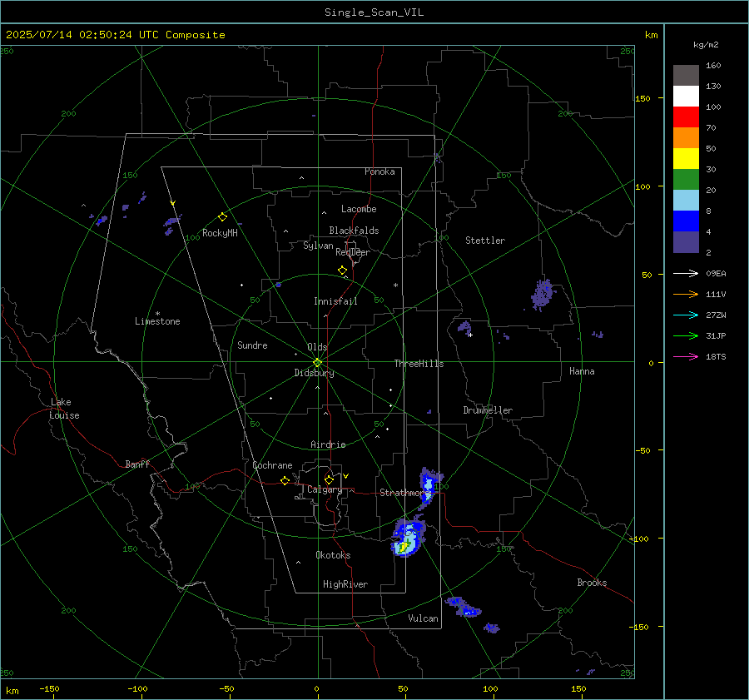
Task: Click the Strathmore city label
Action: click(404, 493)
